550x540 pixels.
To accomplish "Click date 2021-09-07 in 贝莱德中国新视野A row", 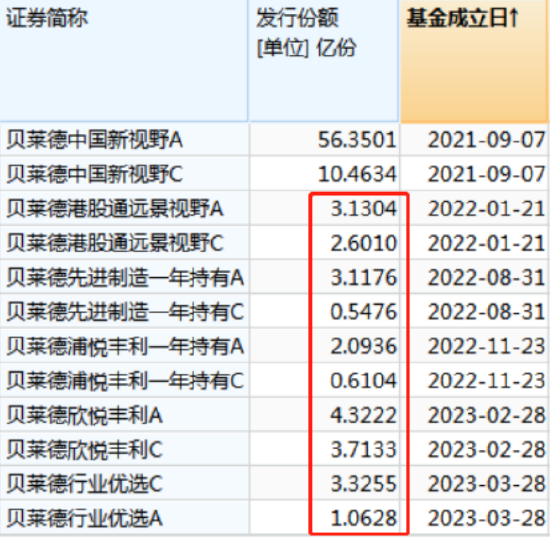I will 487,140.
